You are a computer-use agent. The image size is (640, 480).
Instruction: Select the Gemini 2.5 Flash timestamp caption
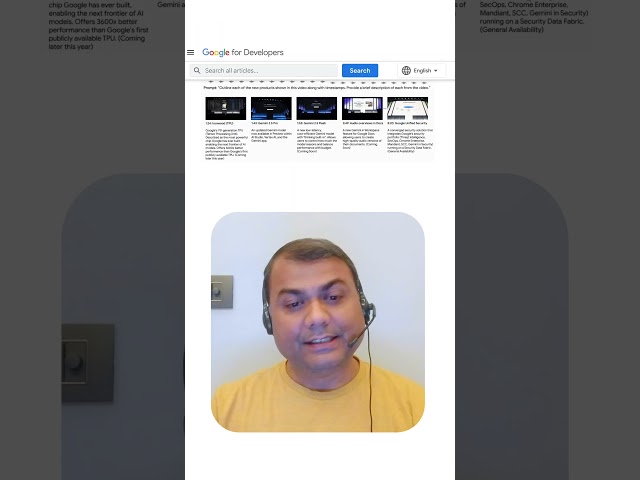(x=311, y=123)
